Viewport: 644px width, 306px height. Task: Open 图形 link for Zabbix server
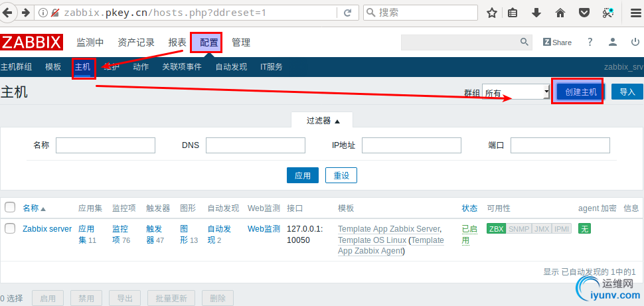pyautogui.click(x=184, y=234)
